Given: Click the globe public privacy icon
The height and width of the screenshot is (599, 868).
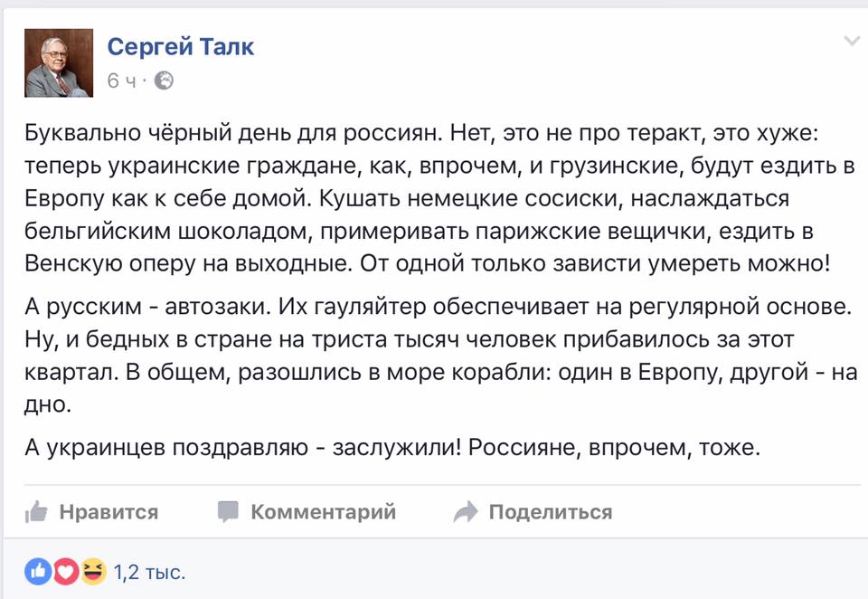Looking at the screenshot, I should (x=164, y=81).
